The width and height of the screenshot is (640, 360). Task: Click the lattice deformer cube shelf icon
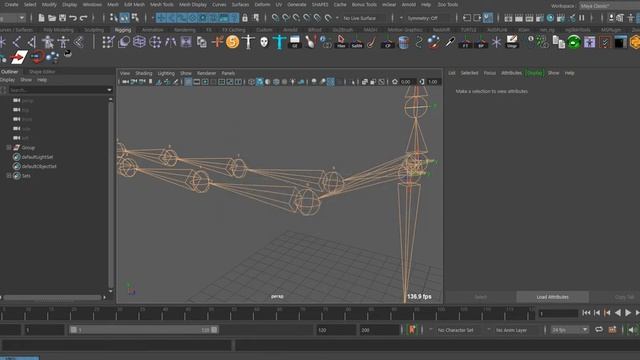[x=139, y=42]
